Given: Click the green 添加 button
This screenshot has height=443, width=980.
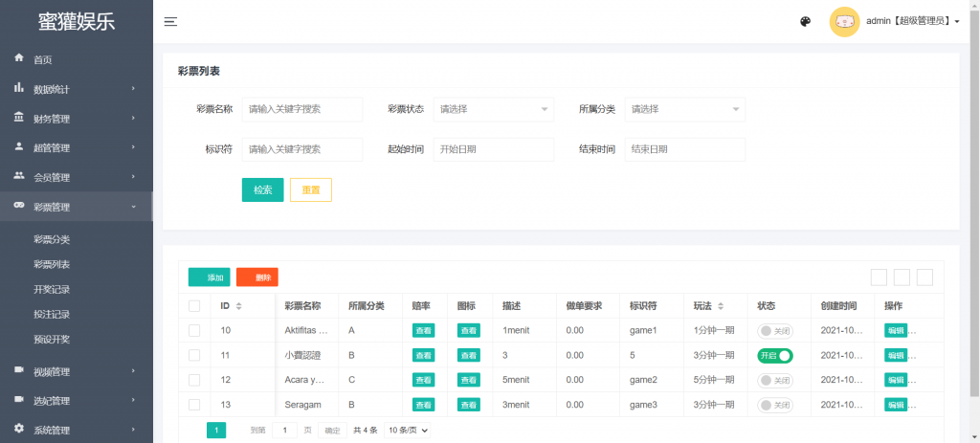Looking at the screenshot, I should click(x=209, y=277).
